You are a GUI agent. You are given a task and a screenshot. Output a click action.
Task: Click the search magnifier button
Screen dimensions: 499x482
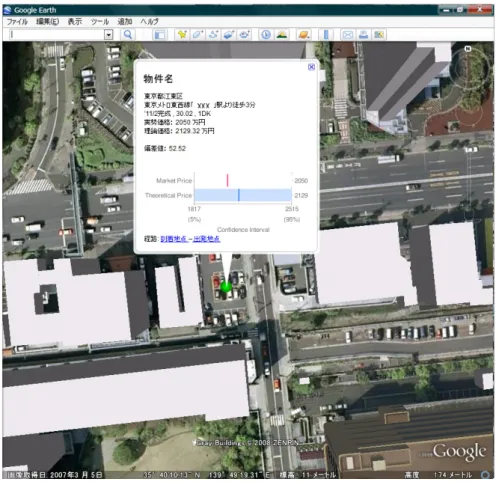pyautogui.click(x=128, y=35)
